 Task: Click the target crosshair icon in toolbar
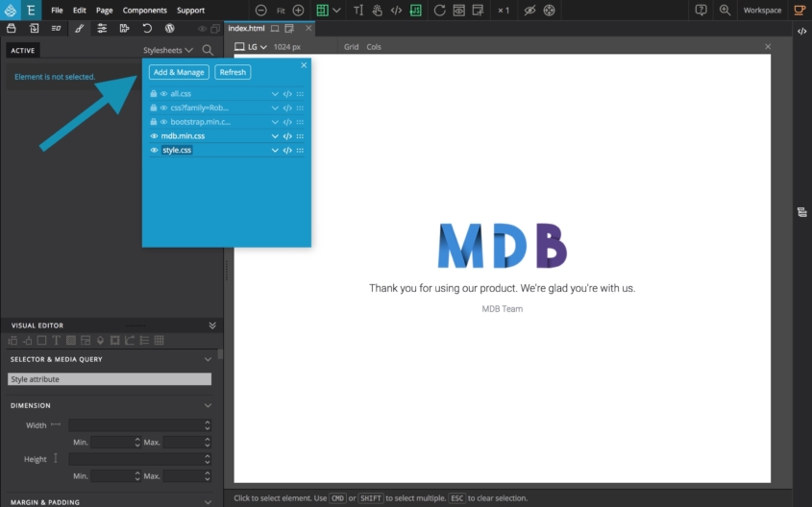[x=549, y=11]
